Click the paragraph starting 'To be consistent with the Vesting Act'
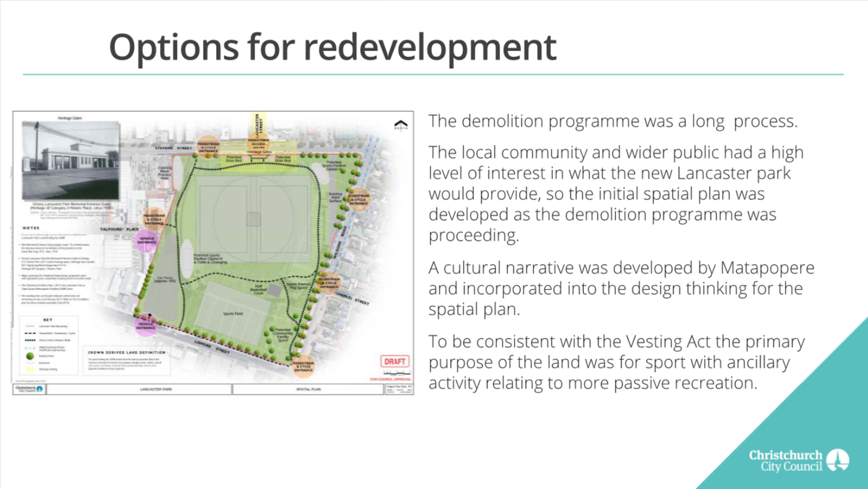868x489 pixels. [x=617, y=362]
